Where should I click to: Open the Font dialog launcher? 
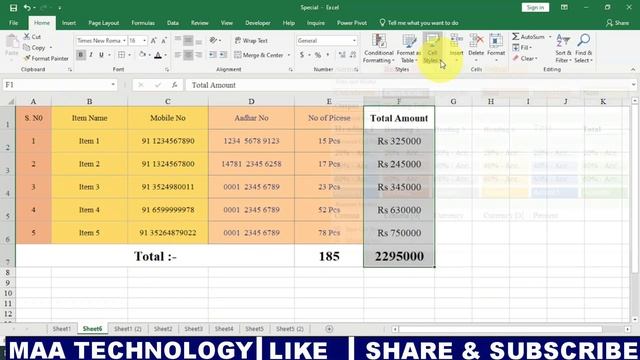(x=167, y=70)
